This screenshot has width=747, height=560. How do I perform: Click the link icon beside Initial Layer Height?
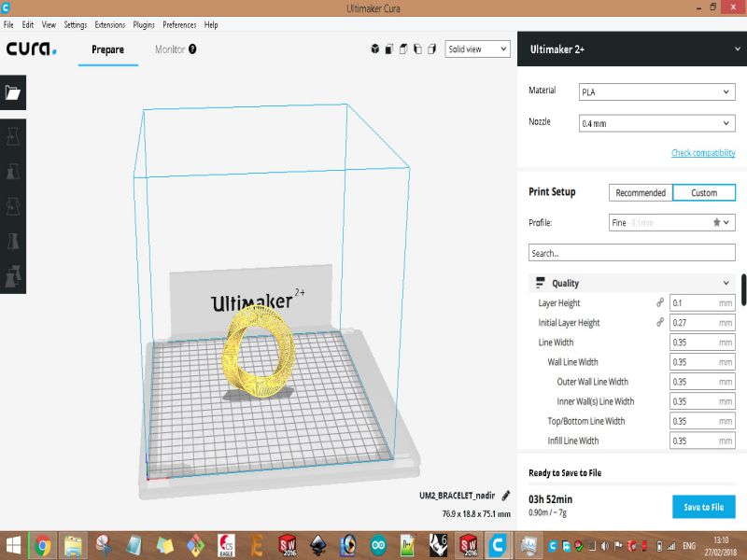point(660,322)
